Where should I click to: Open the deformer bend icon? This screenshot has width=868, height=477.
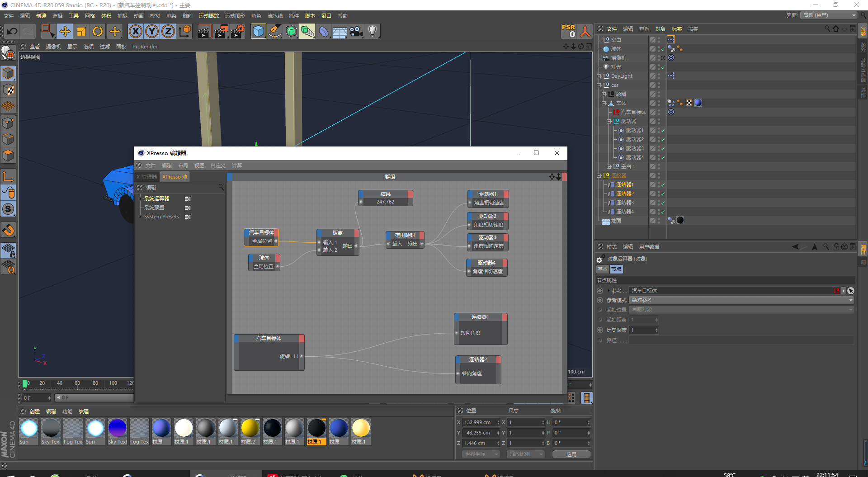pos(324,31)
